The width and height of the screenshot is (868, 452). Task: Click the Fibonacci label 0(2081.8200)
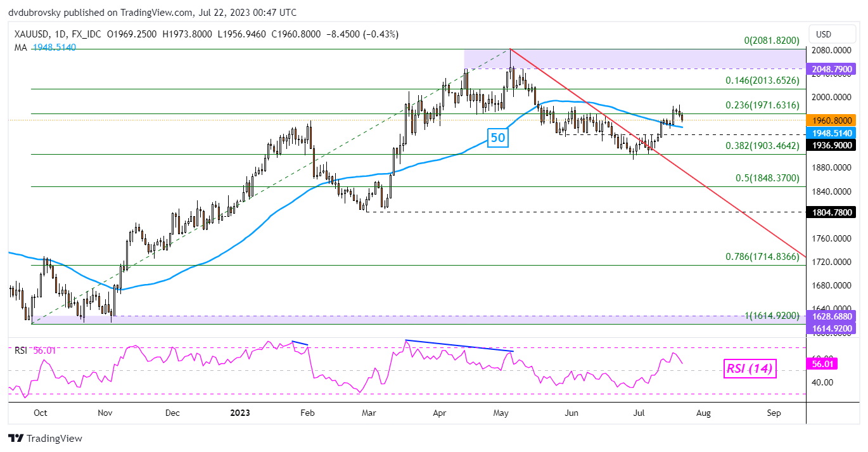tap(772, 41)
